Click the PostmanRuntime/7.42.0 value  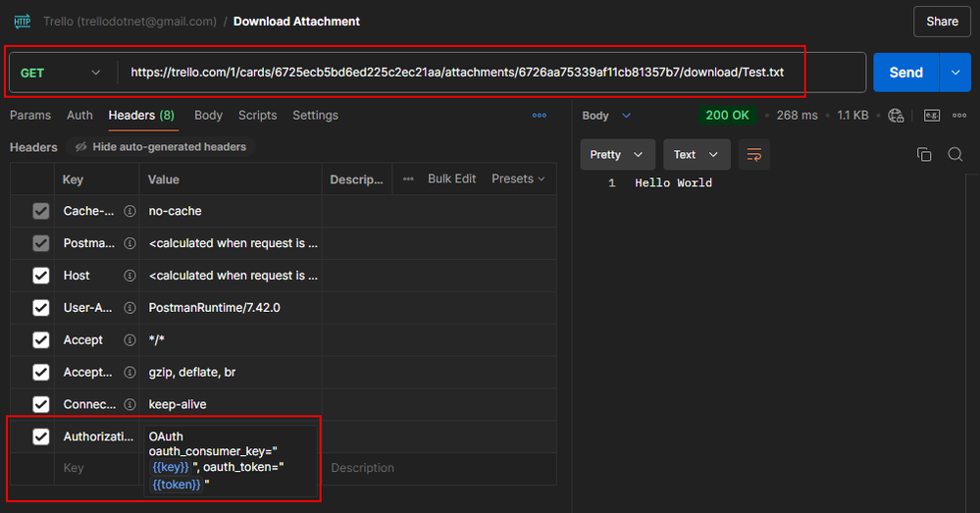click(215, 307)
